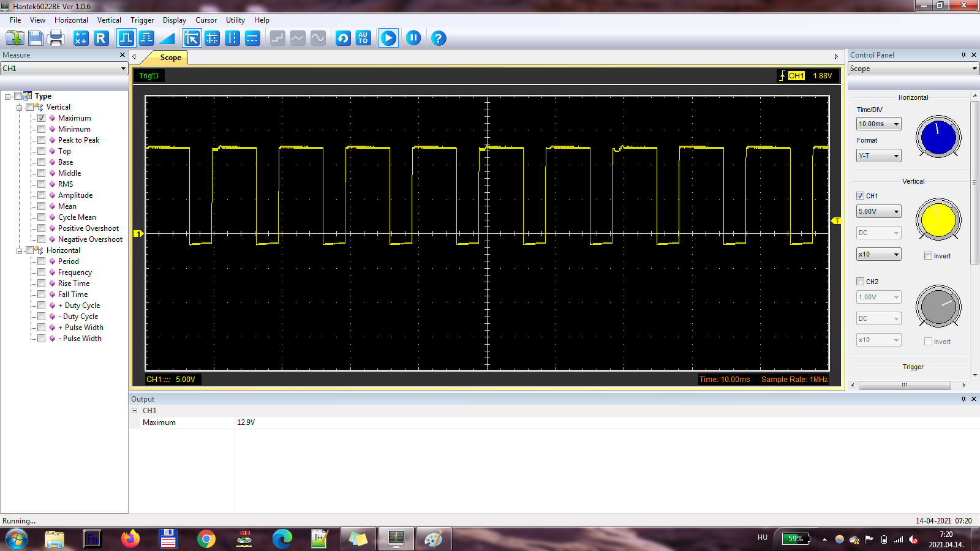Enable the Peak to Peak checkbox
Screen dimensions: 980x551
click(42, 140)
